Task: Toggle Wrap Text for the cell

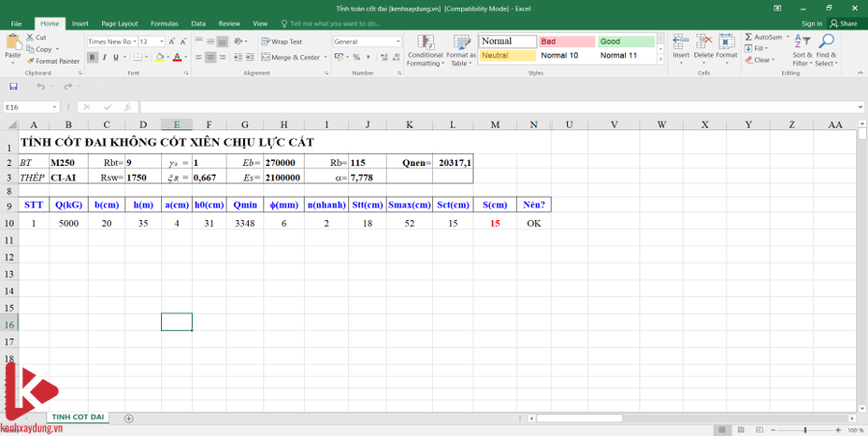Action: (x=283, y=41)
